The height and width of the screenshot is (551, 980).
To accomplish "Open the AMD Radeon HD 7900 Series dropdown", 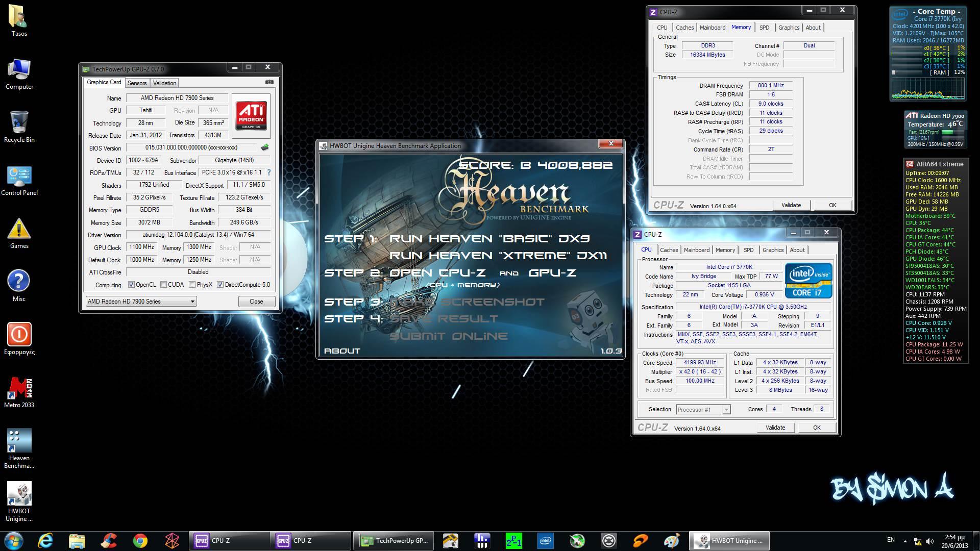I will tap(141, 302).
